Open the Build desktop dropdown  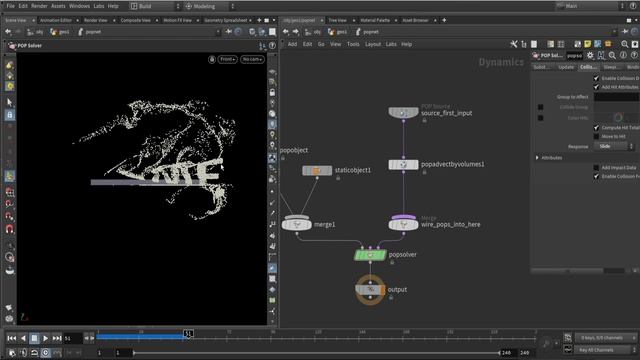point(155,6)
